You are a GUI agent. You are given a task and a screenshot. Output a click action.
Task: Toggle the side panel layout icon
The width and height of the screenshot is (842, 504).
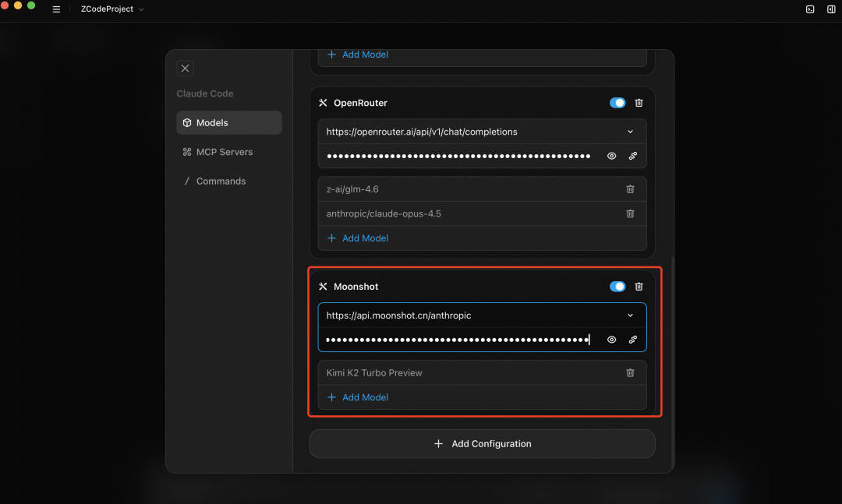pos(831,9)
